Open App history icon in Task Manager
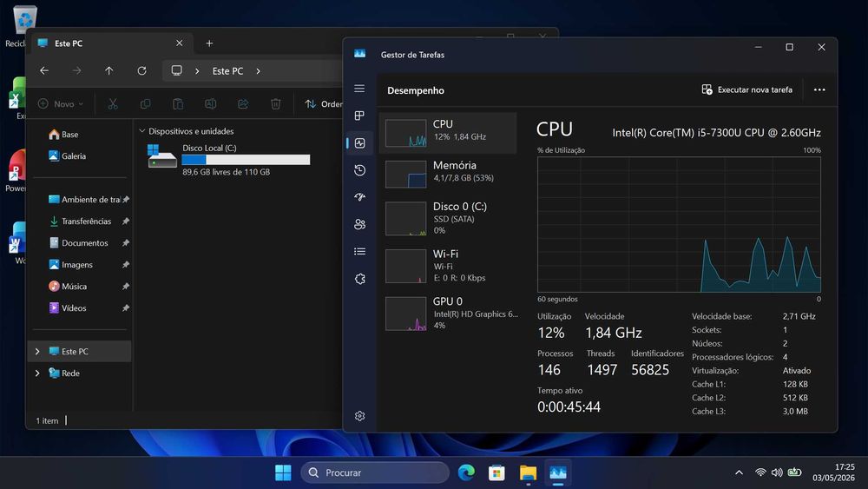This screenshot has width=868, height=489. tap(359, 170)
